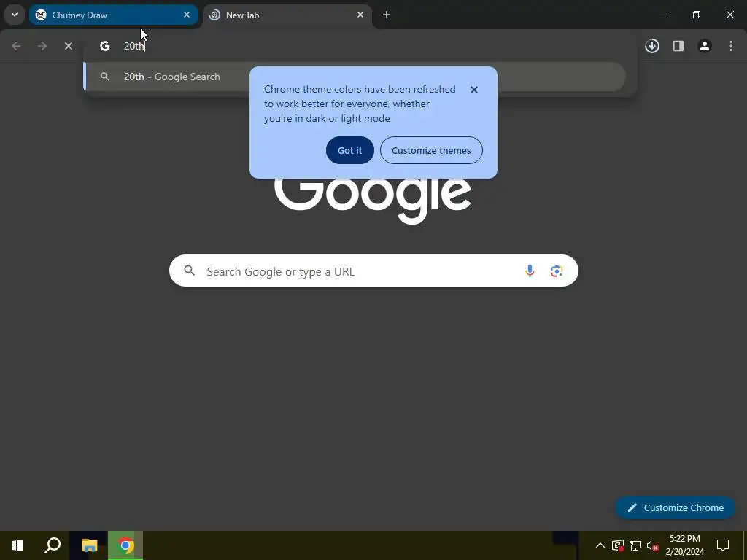Click the Got it button

[x=349, y=150]
